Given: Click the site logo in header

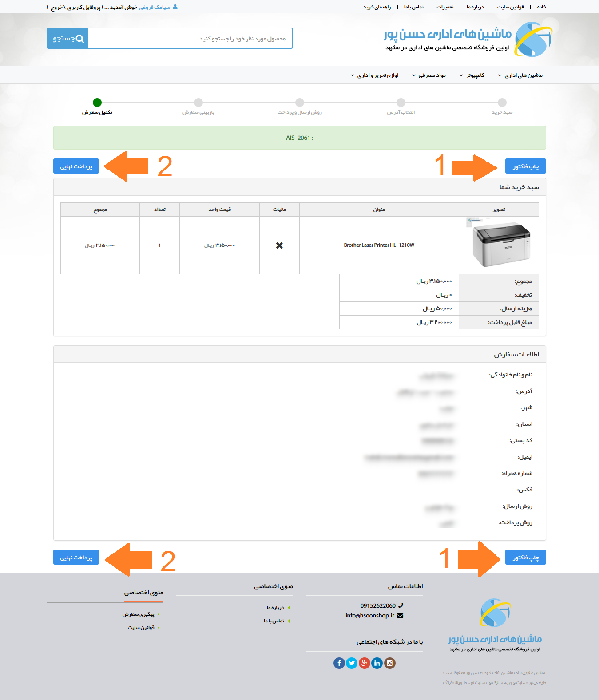Looking at the screenshot, I should click(x=532, y=40).
